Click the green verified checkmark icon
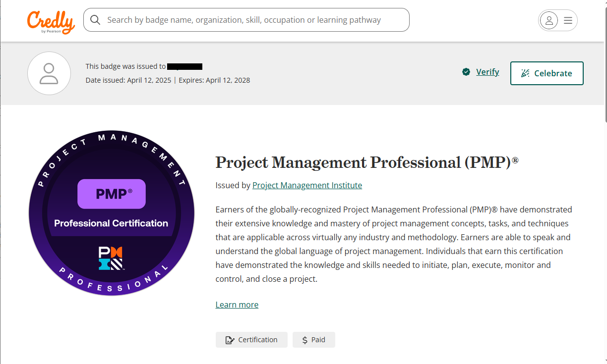This screenshot has width=607, height=364. (x=466, y=72)
